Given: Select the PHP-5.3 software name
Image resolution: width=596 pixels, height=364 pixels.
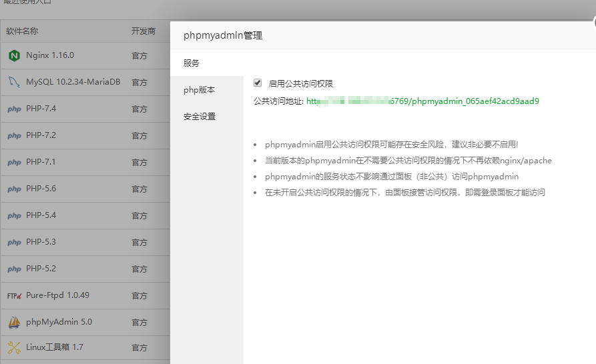Looking at the screenshot, I should click(x=41, y=242).
